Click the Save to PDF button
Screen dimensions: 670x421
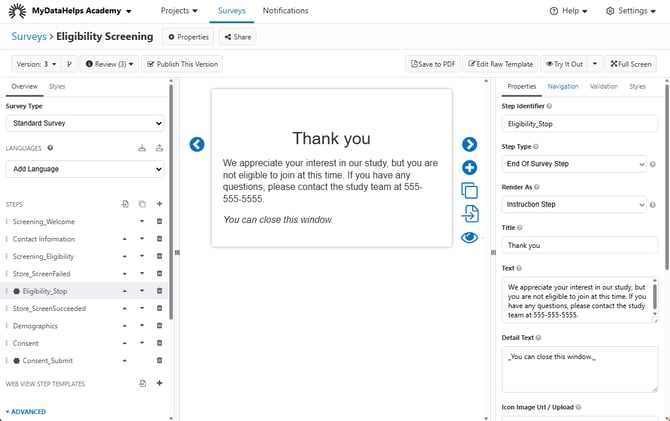tap(433, 64)
